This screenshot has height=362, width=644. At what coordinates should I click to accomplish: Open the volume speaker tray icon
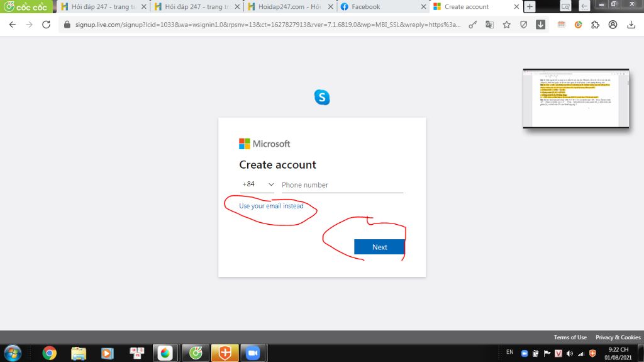click(x=570, y=353)
